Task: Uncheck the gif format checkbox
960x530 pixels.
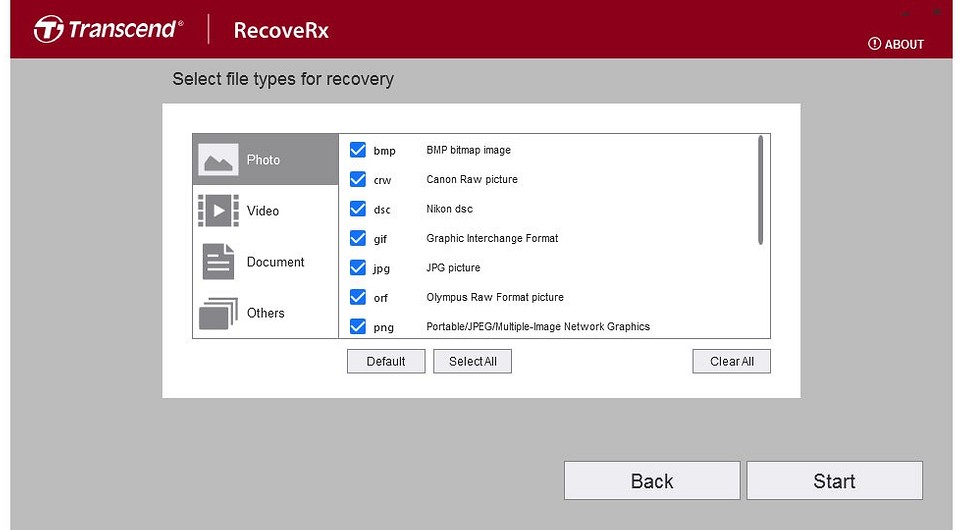Action: click(x=358, y=238)
